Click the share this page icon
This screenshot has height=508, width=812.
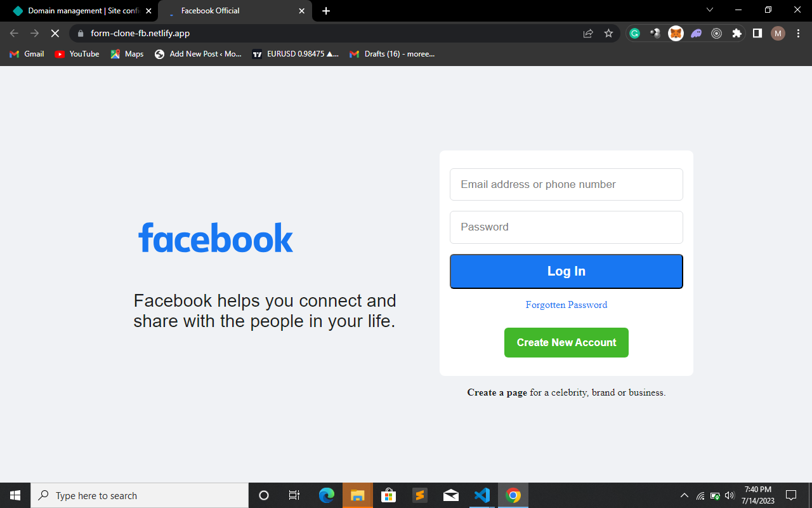pyautogui.click(x=588, y=34)
